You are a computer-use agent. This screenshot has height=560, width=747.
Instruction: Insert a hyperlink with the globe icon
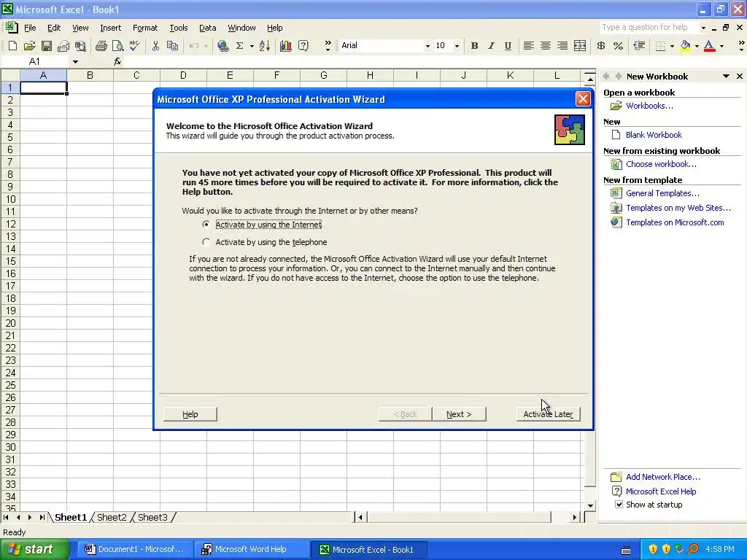[222, 46]
